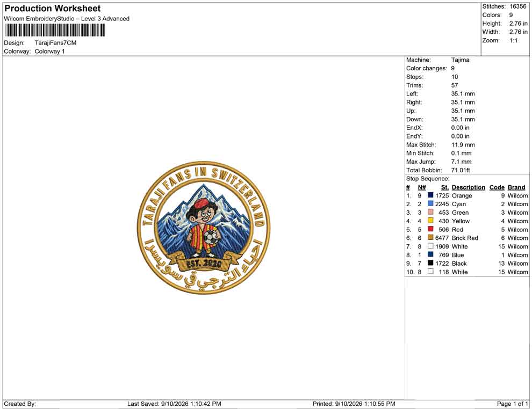Click the Min Stitch value 0.1 mm
The width and height of the screenshot is (532, 409).
(x=461, y=153)
